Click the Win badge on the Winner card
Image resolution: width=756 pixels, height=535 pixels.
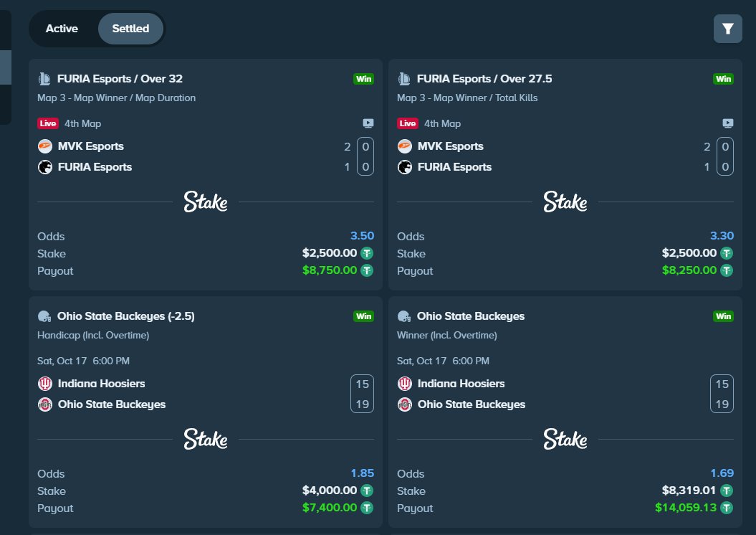coord(723,316)
